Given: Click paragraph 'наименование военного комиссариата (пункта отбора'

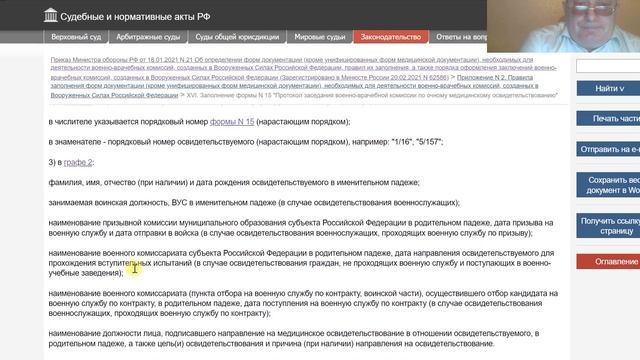Looking at the screenshot, I should pos(303,303).
